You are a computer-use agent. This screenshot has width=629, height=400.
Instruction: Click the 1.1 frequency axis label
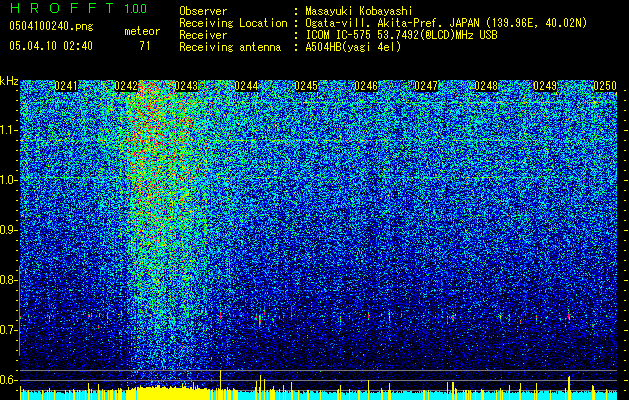tap(8, 130)
